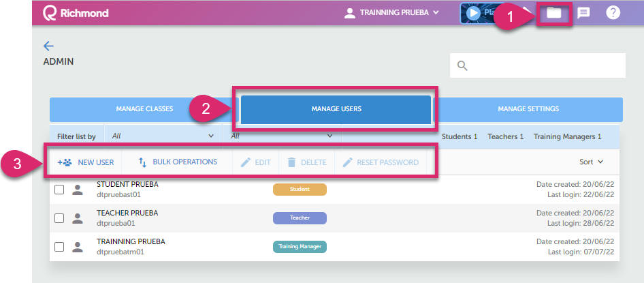The height and width of the screenshot is (283, 644).
Task: Click the orange Student role badge
Action: tap(300, 190)
